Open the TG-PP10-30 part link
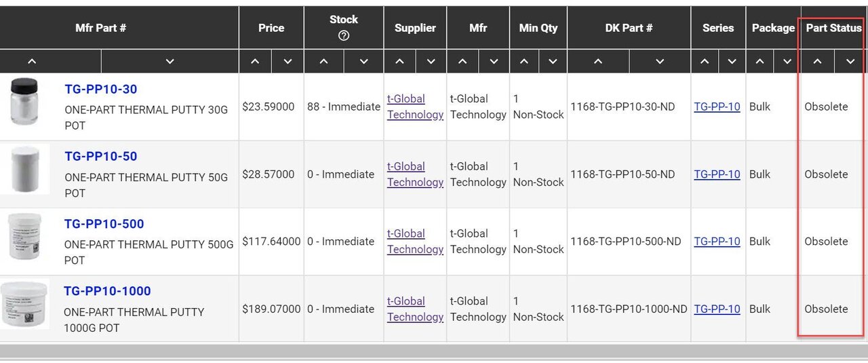 (x=101, y=89)
